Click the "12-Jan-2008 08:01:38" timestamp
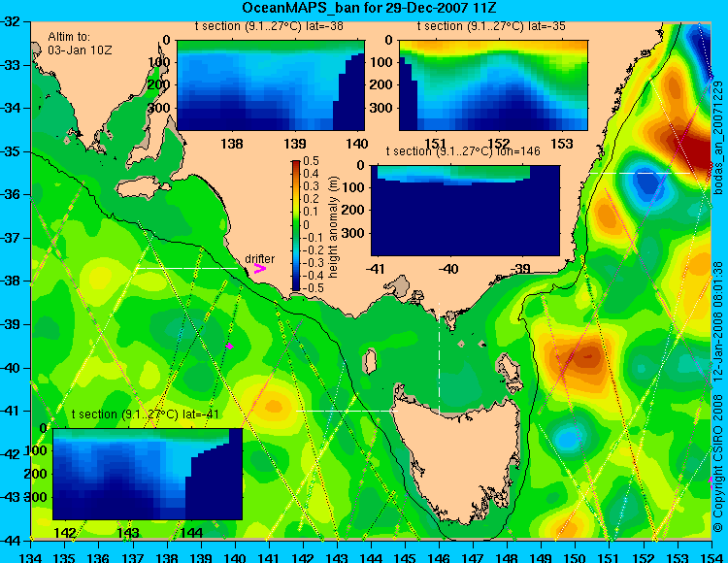Screen dimensions: 728x563 coord(718,321)
